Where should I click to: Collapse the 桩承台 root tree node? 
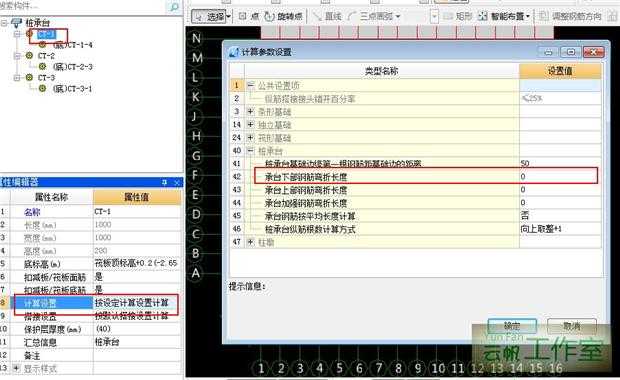[4, 23]
